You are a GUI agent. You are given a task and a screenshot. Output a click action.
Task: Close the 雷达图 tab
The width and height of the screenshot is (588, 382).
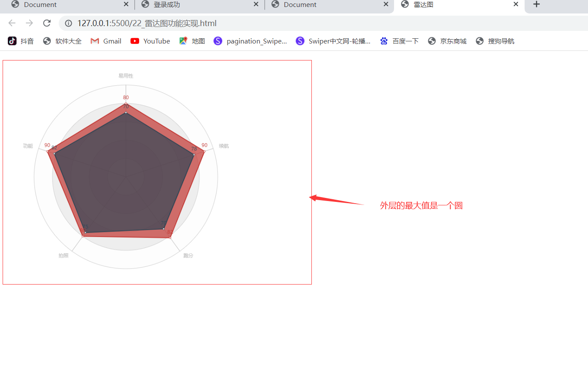[x=516, y=4]
